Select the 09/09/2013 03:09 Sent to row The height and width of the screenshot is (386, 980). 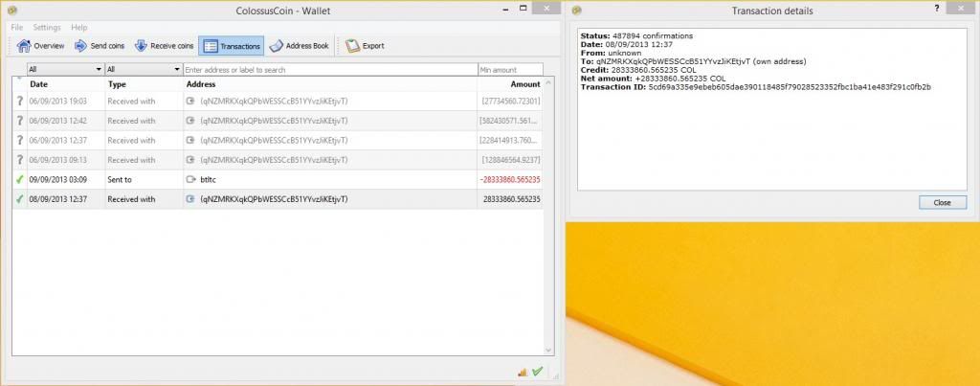click(278, 179)
